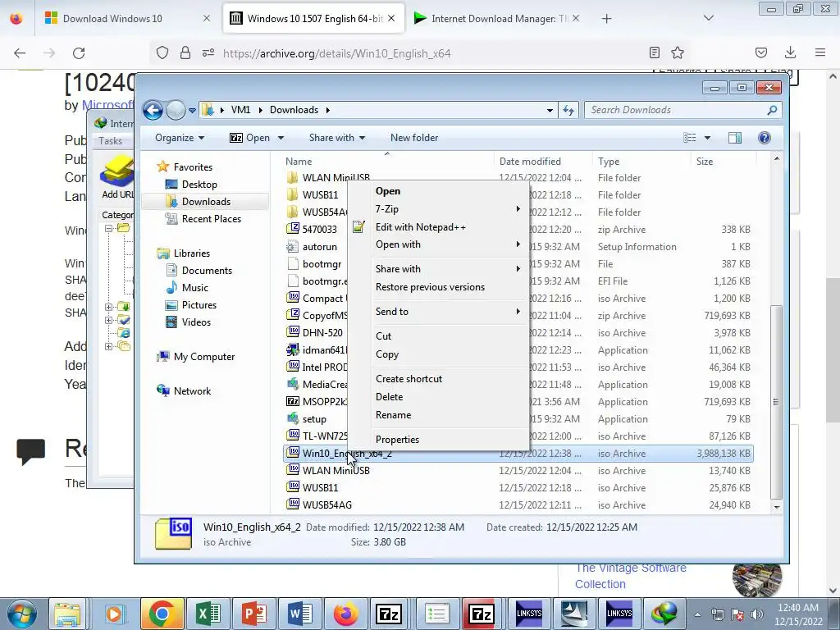Open My Computer in navigation pane

click(x=203, y=357)
